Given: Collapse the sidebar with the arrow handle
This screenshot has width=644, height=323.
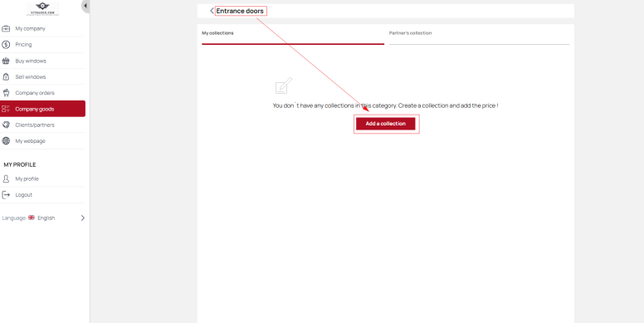Looking at the screenshot, I should 85,6.
